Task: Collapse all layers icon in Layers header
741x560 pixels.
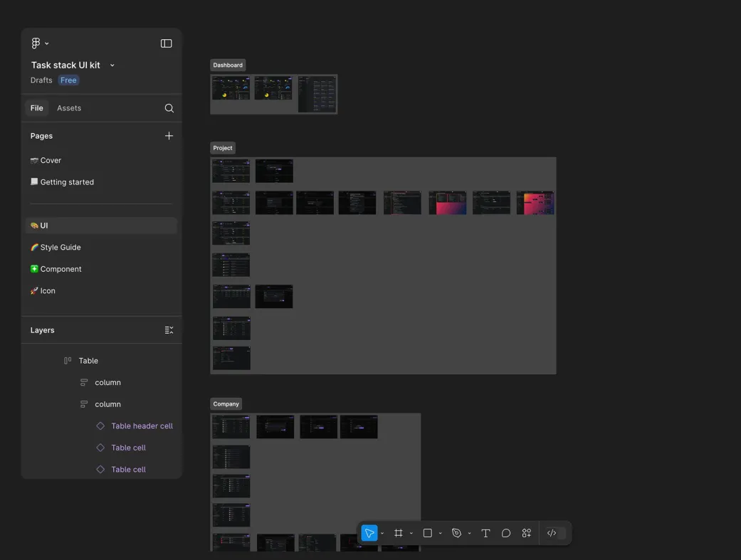Action: pos(169,330)
